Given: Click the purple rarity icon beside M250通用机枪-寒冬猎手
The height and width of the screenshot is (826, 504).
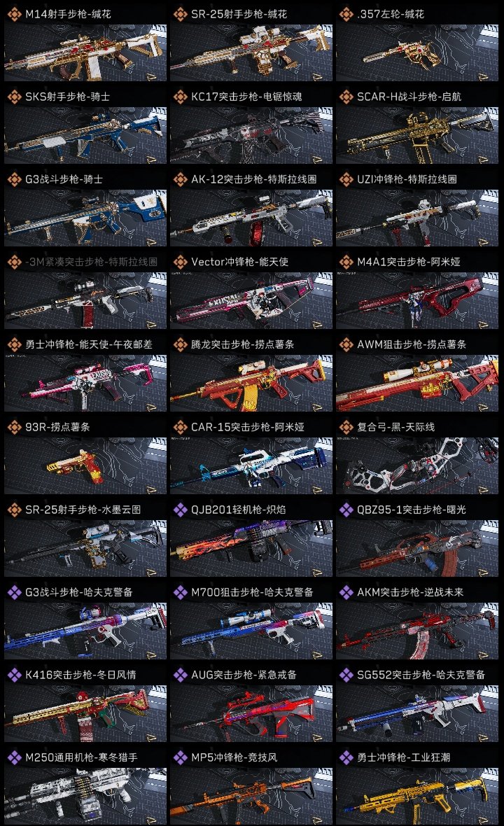Looking at the screenshot, I should pyautogui.click(x=14, y=757).
